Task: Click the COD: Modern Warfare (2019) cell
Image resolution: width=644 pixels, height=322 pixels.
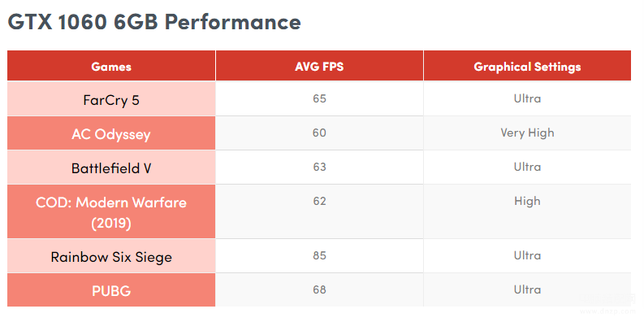Action: (x=111, y=211)
